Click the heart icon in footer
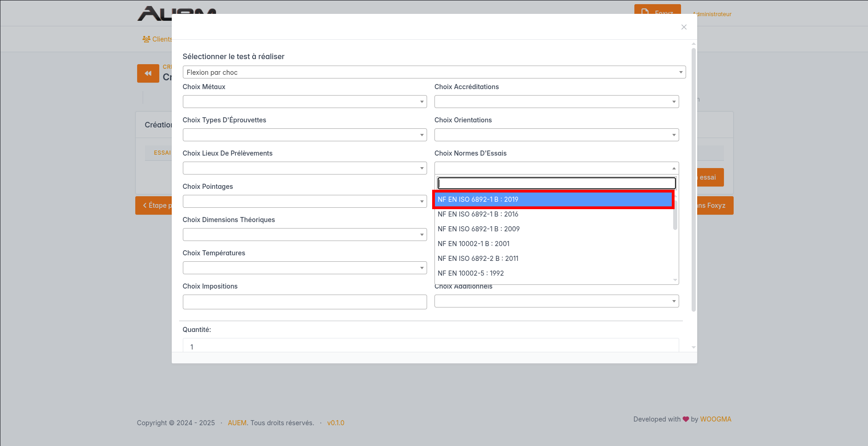Viewport: 868px width, 446px height. point(686,419)
